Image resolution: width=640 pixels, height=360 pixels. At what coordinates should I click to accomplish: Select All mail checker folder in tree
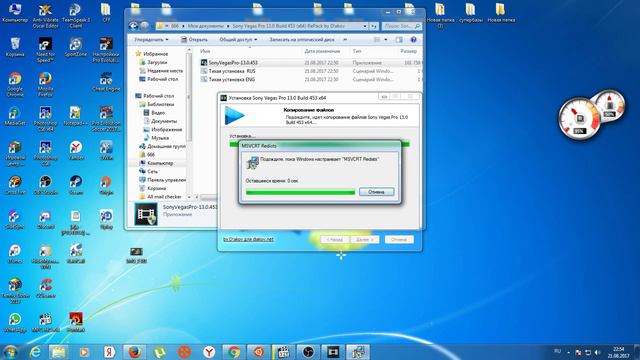click(160, 197)
